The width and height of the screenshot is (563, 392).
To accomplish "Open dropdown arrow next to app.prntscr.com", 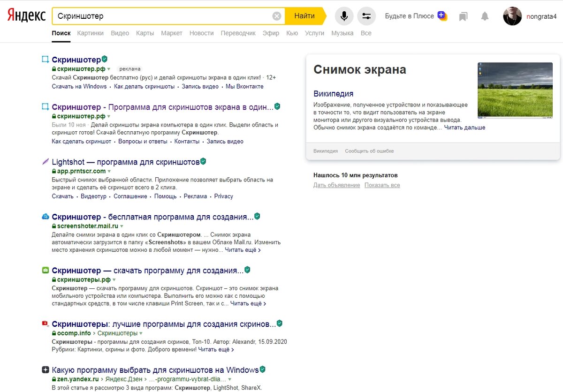I will tap(109, 172).
